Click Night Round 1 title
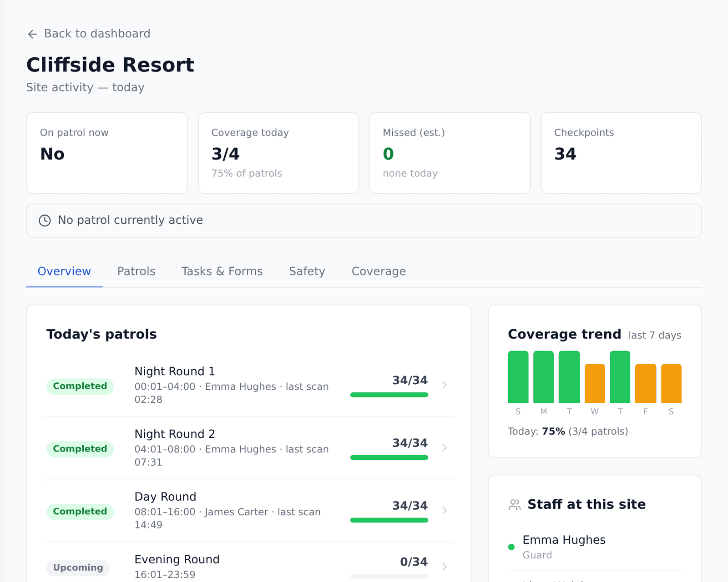 (x=175, y=371)
